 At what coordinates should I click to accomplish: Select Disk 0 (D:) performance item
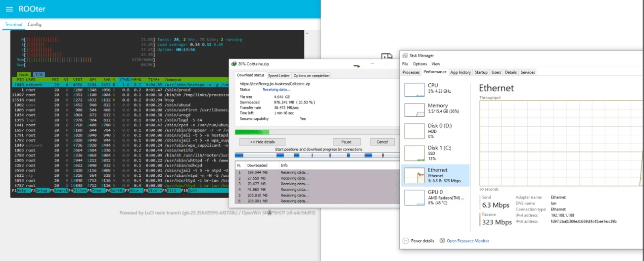pyautogui.click(x=435, y=131)
